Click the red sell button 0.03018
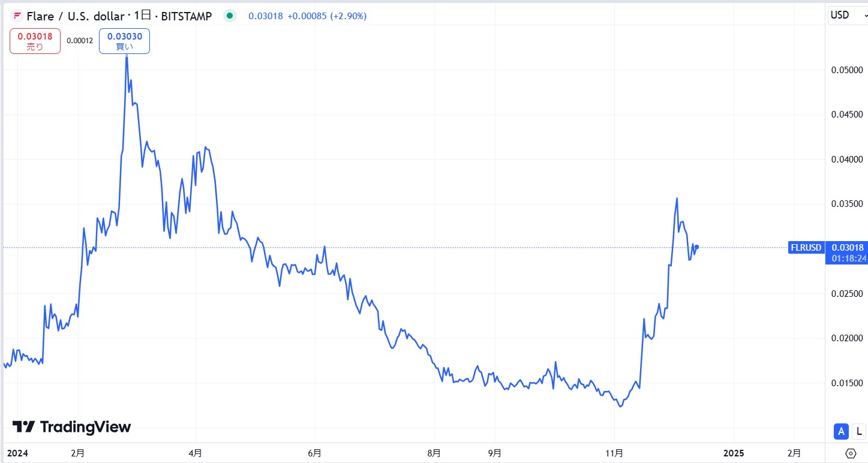The height and width of the screenshot is (463, 868). coord(35,41)
